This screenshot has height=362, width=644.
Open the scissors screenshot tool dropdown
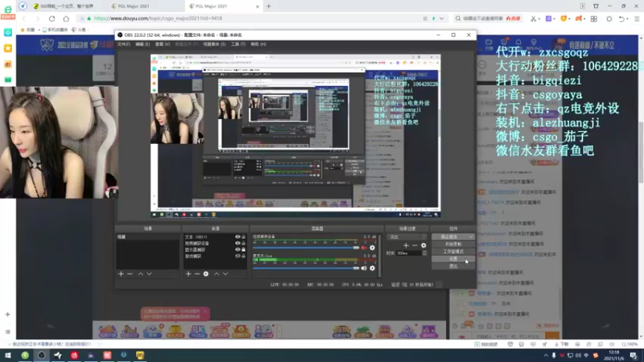[539, 19]
